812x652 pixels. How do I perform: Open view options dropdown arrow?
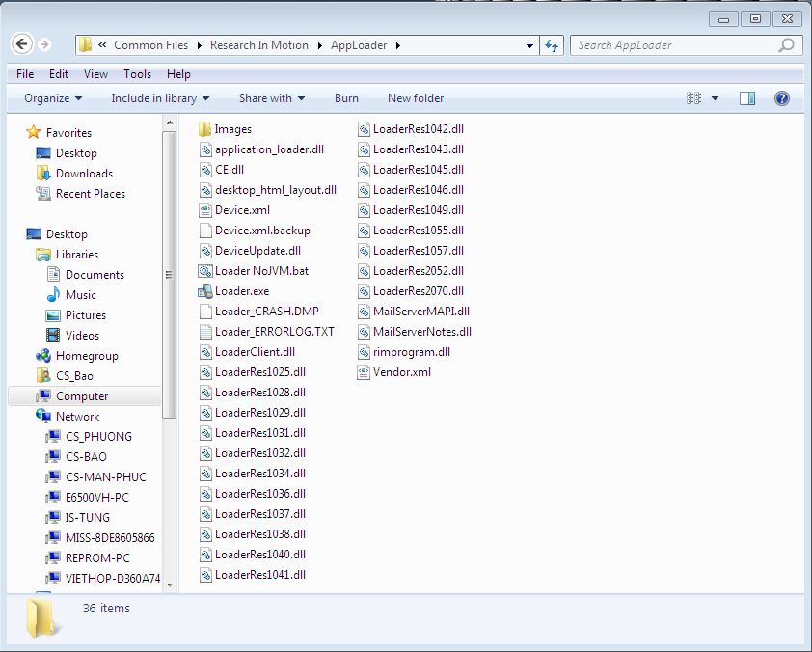click(716, 98)
